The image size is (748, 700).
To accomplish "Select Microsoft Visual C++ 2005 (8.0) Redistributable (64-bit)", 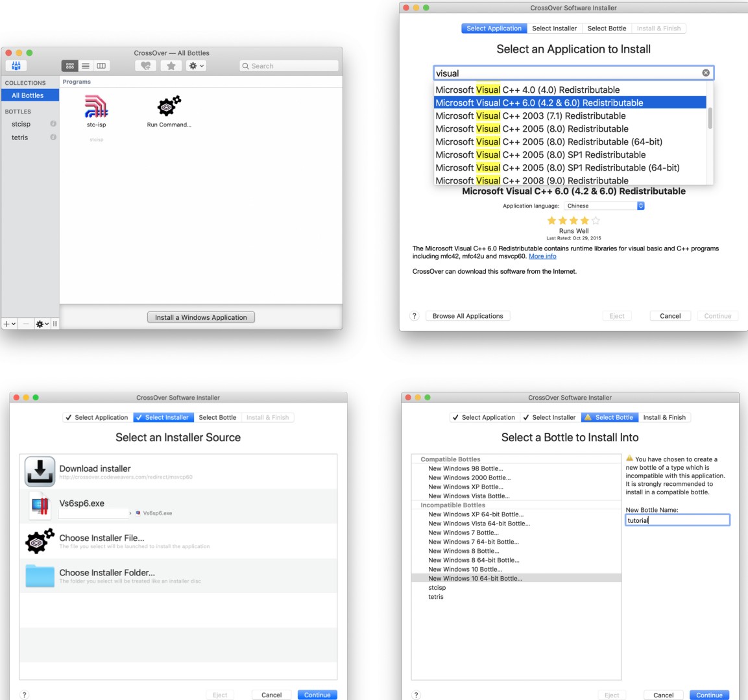I will (x=570, y=141).
